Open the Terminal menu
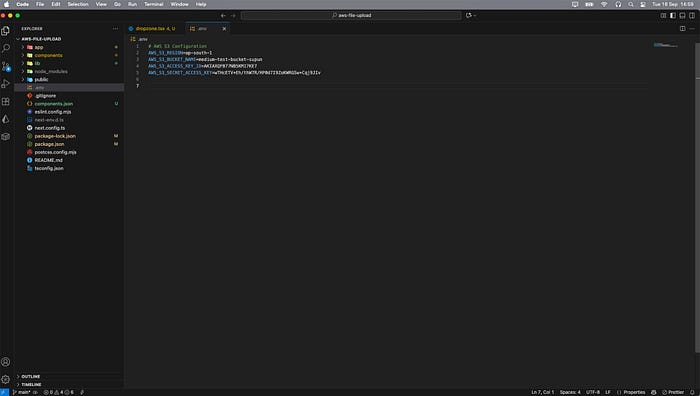 153,4
